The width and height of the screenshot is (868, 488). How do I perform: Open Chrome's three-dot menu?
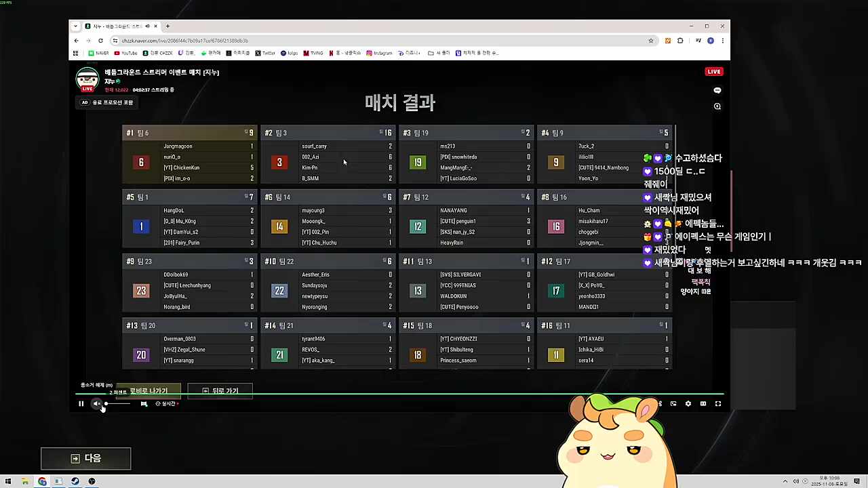[x=722, y=41]
